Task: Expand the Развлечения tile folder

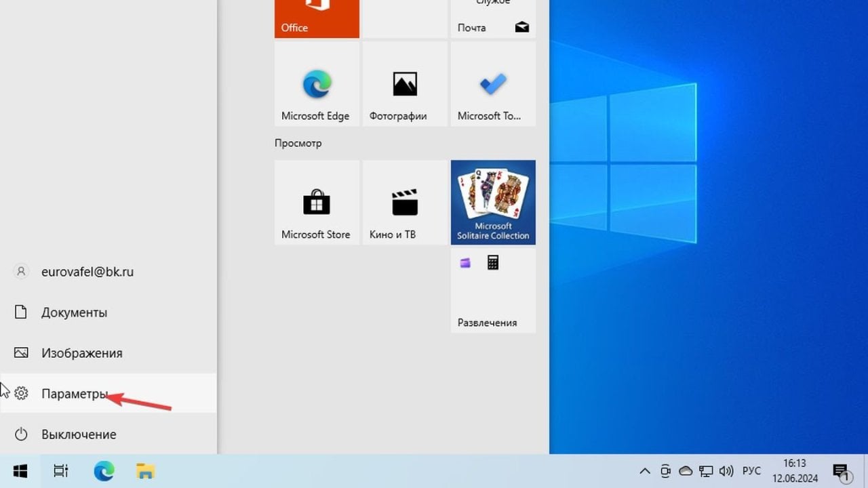Action: click(x=493, y=290)
